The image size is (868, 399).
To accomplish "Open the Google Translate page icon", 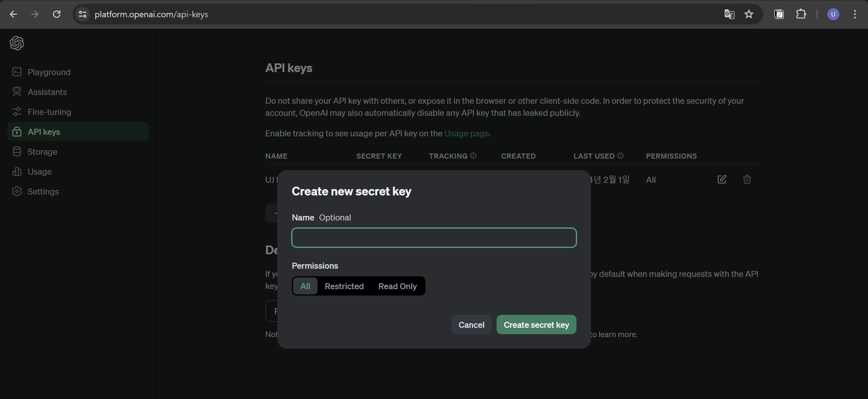I will (x=729, y=14).
